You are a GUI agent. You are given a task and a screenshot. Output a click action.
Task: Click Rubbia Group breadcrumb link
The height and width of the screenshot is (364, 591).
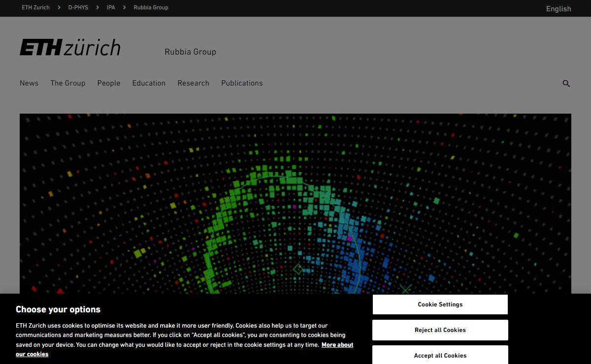[x=151, y=7]
